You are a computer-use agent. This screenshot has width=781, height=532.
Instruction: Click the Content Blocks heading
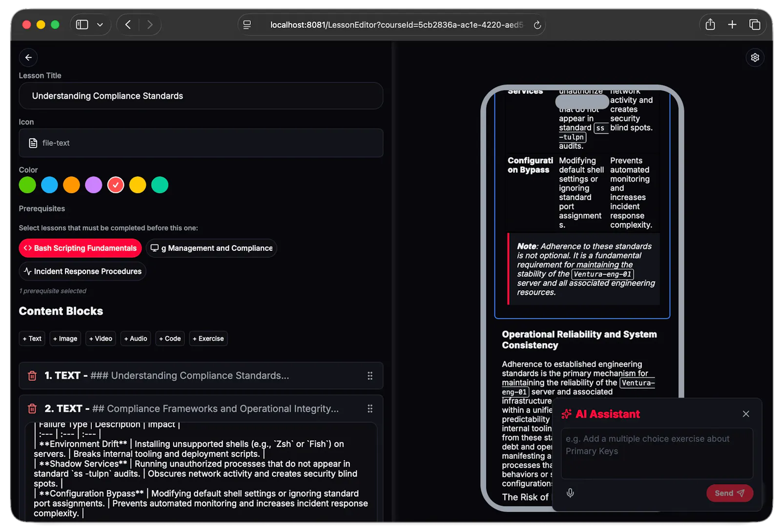[61, 311]
